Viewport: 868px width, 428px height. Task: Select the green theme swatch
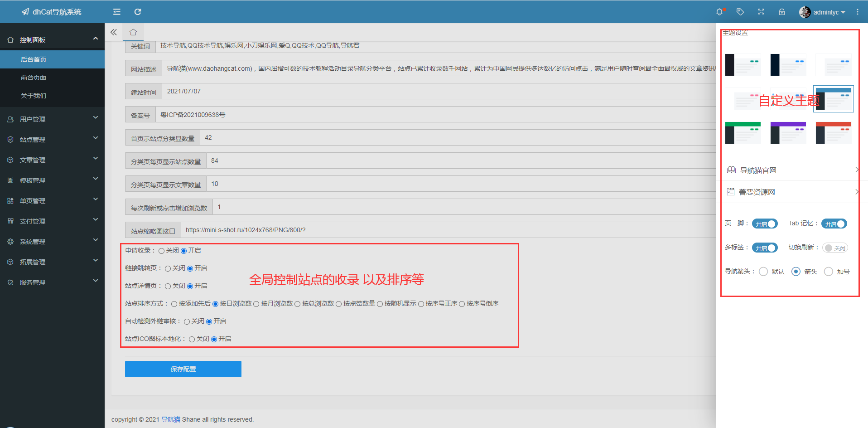743,132
